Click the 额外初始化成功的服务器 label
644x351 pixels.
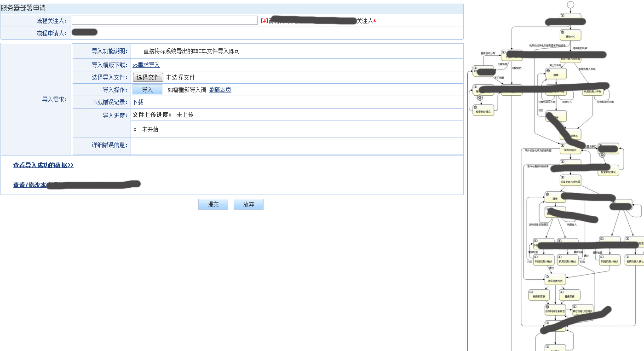click(x=538, y=150)
